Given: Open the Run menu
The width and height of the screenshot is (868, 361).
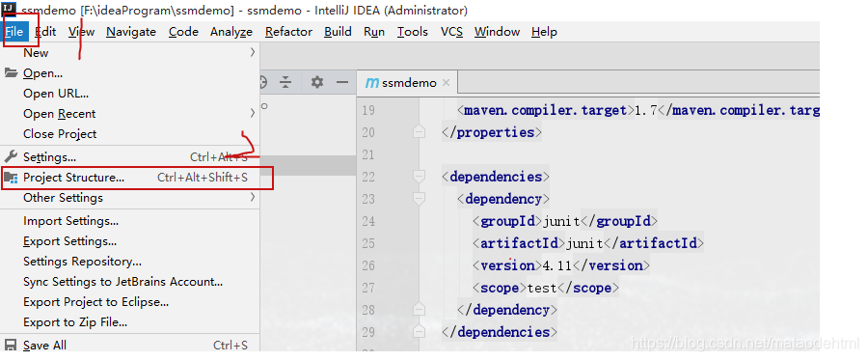Looking at the screenshot, I should [x=374, y=32].
